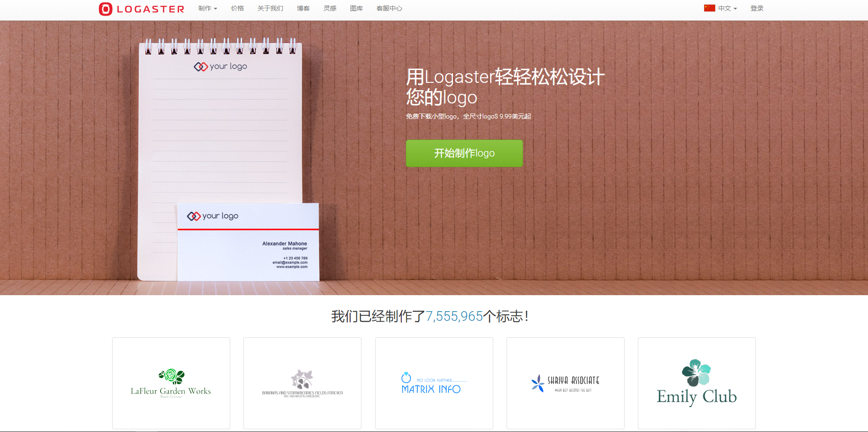Click the 7,555,965 logo count number
Screen dimensions: 868x432
454,316
